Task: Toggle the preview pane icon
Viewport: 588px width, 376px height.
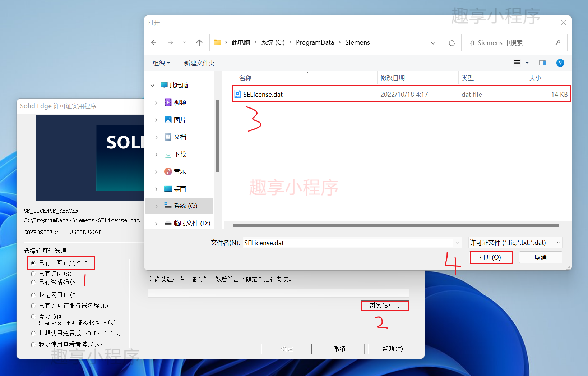Action: 543,63
